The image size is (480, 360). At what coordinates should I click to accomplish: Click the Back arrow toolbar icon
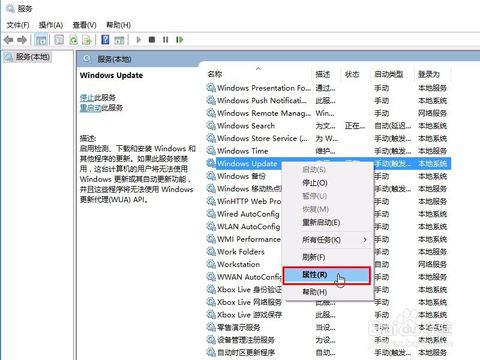[x=8, y=40]
